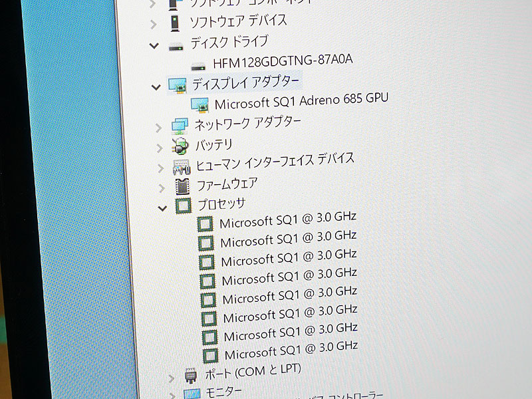Image resolution: width=532 pixels, height=399 pixels.
Task: Expand the バッテリ node
Action: click(x=160, y=148)
